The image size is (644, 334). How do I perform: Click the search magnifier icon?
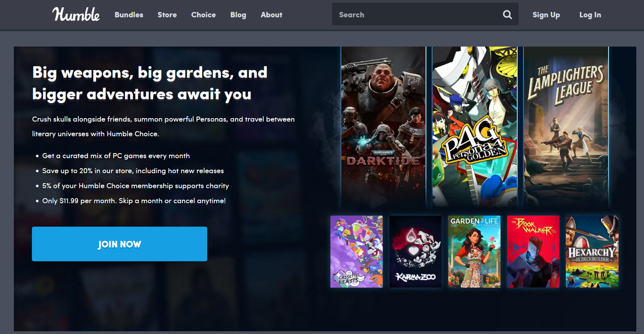[x=507, y=14]
